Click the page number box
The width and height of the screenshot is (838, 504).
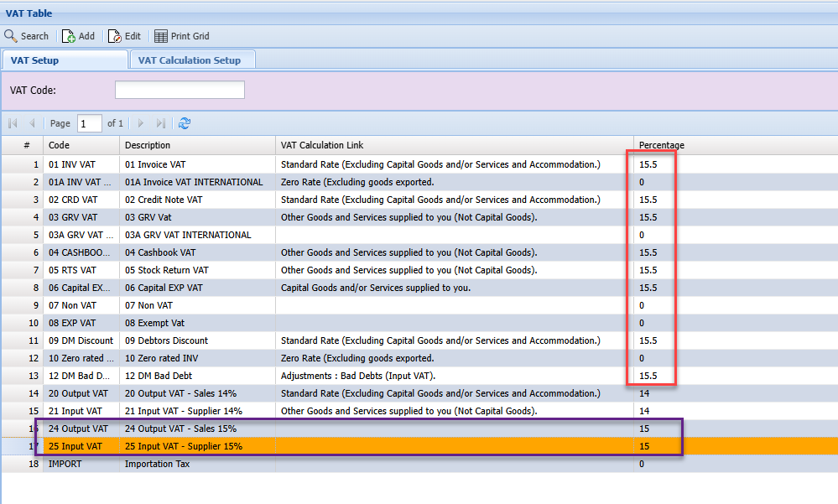89,123
